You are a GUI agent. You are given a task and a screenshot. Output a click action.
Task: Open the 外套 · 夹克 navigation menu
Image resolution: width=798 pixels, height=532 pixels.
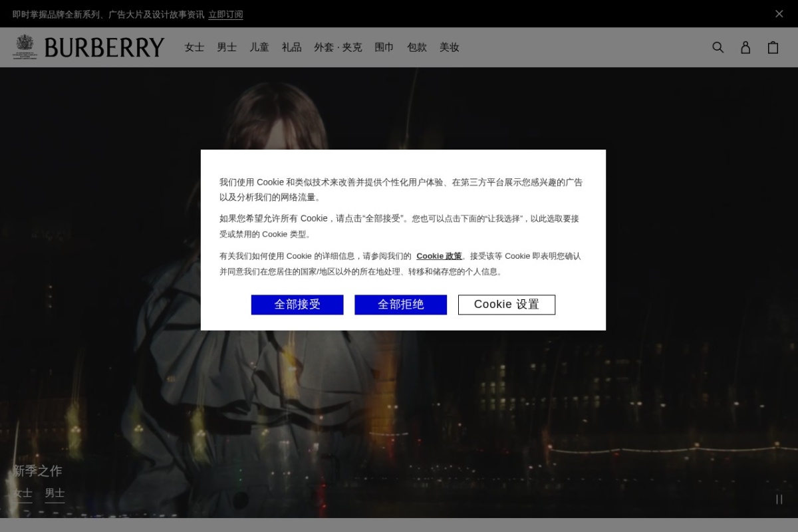click(x=338, y=47)
